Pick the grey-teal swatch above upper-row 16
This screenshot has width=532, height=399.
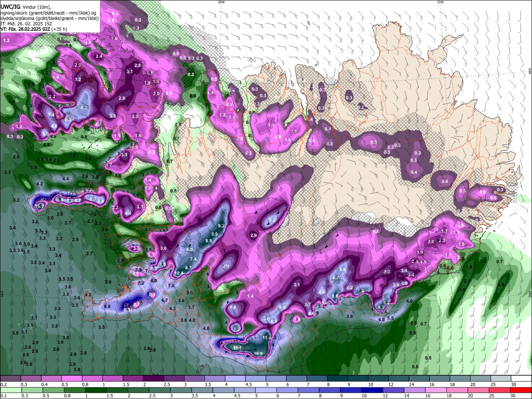pos(439,379)
